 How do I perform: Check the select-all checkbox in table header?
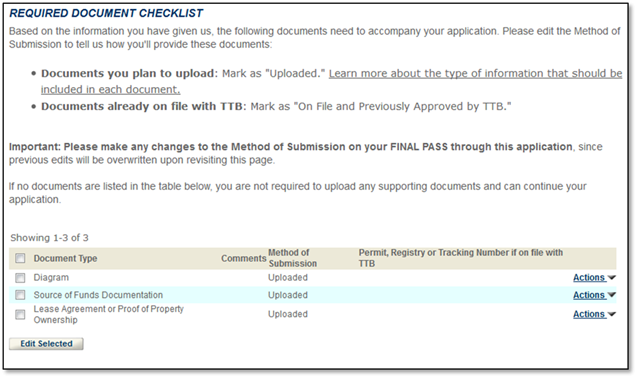click(x=20, y=258)
